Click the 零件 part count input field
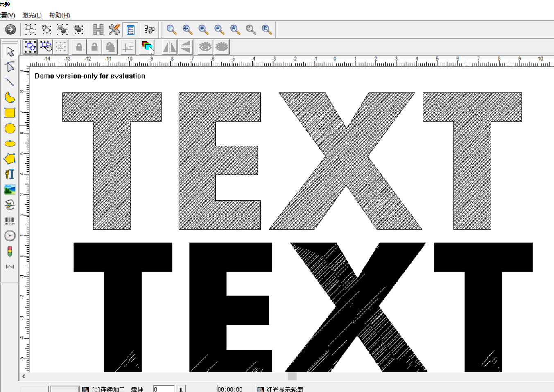Viewport: 554px width, 392px height. click(164, 389)
